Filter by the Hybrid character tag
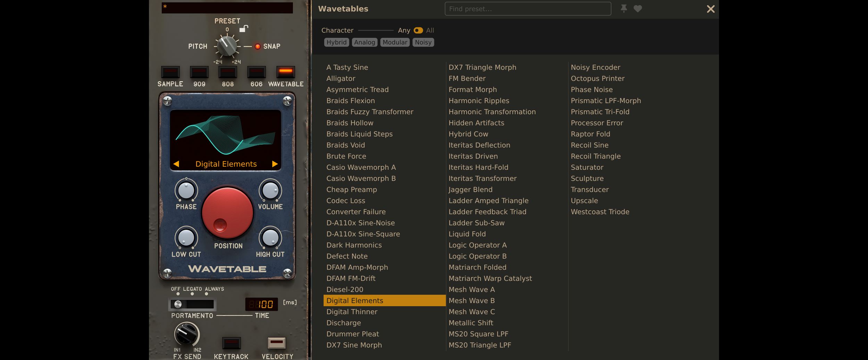 (336, 42)
